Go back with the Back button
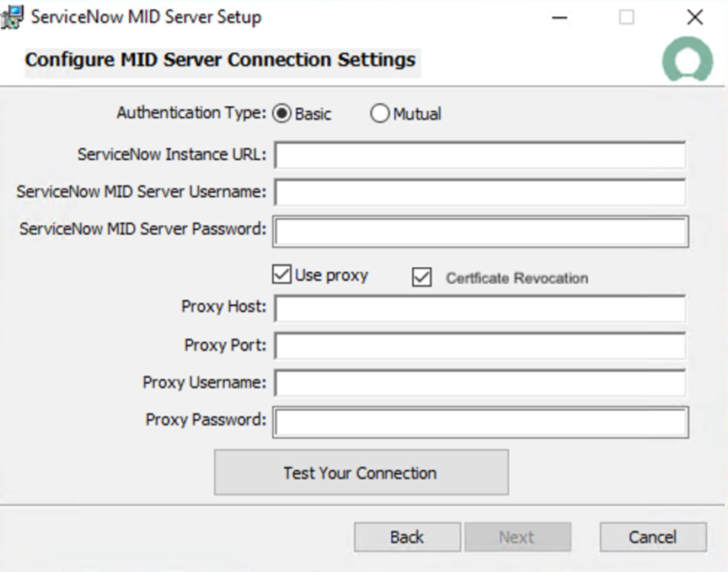This screenshot has width=728, height=572. point(407,537)
